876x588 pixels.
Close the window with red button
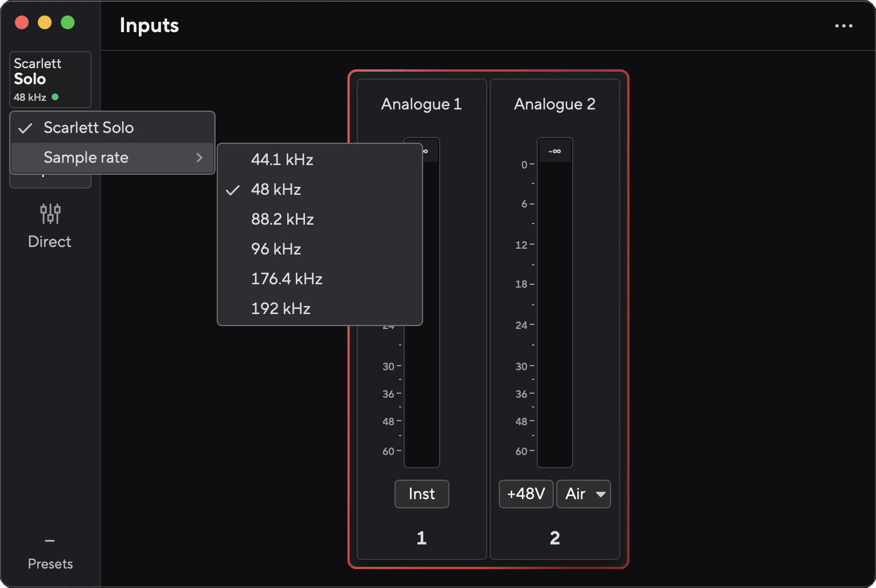coord(22,22)
